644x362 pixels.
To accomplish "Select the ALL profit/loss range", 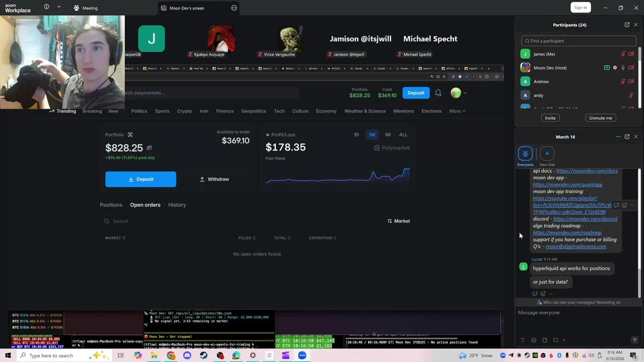I will (x=403, y=135).
